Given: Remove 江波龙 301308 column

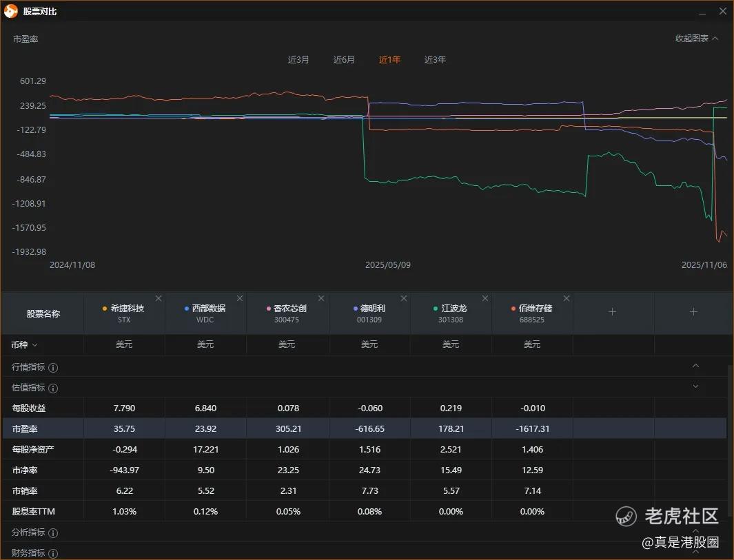Looking at the screenshot, I should [485, 298].
